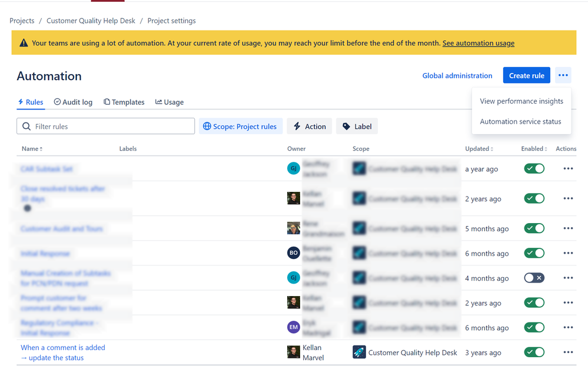Click rocket project icon in the 3 years ago row

click(x=359, y=352)
